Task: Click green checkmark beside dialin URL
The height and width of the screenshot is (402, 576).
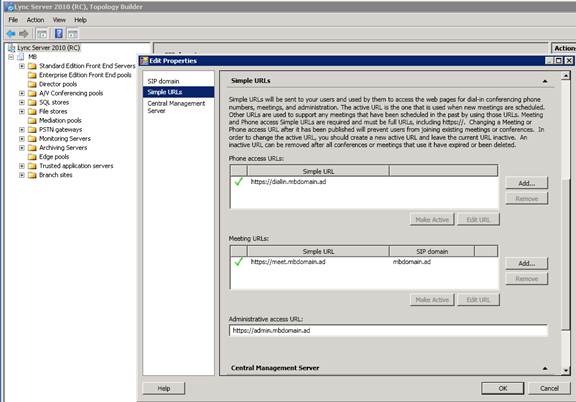Action: 239,182
